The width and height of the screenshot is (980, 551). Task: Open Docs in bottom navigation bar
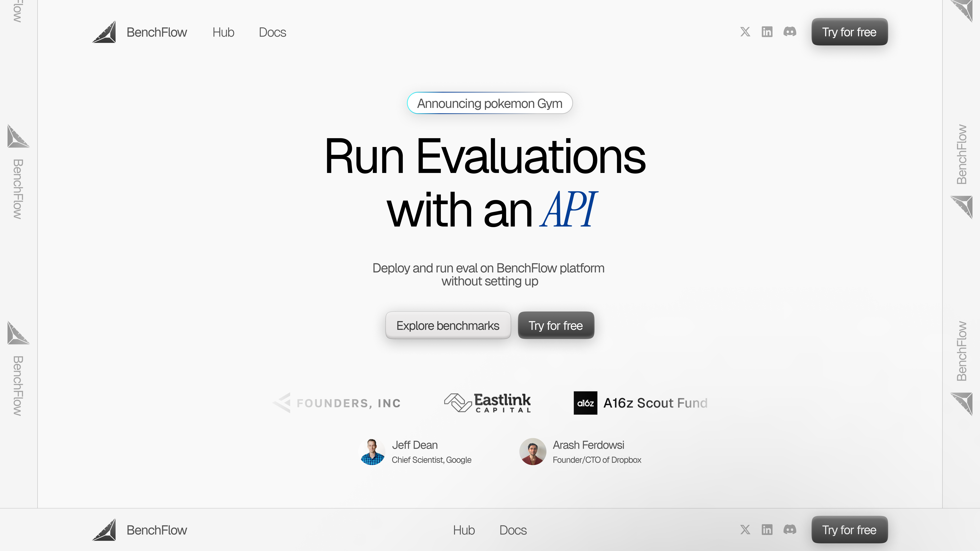[513, 530]
